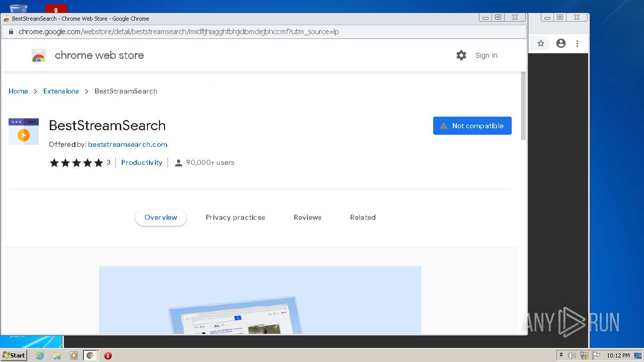Click the extension screenshot preview image

coord(260,300)
